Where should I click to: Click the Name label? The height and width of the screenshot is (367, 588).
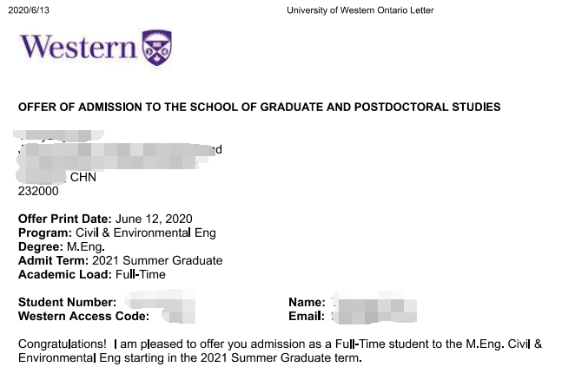coord(307,302)
